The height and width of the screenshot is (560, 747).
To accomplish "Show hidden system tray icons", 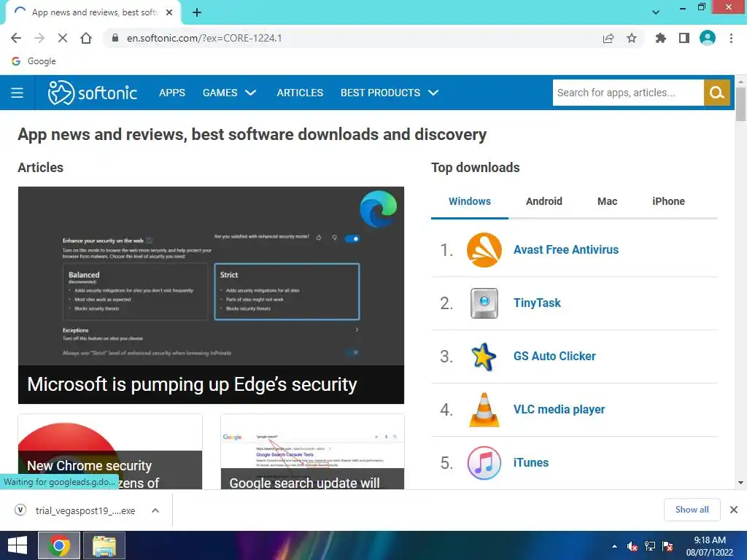I will click(614, 546).
